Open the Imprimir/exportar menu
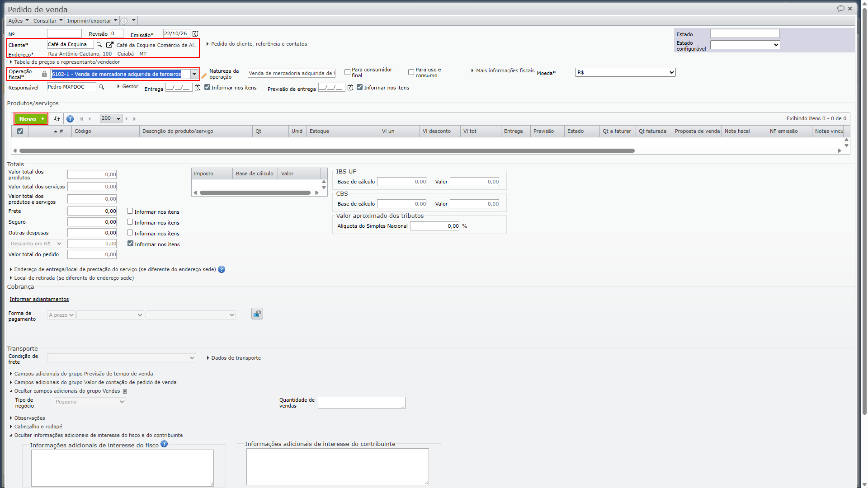Screen dimensions: 868x488 [x=92, y=21]
